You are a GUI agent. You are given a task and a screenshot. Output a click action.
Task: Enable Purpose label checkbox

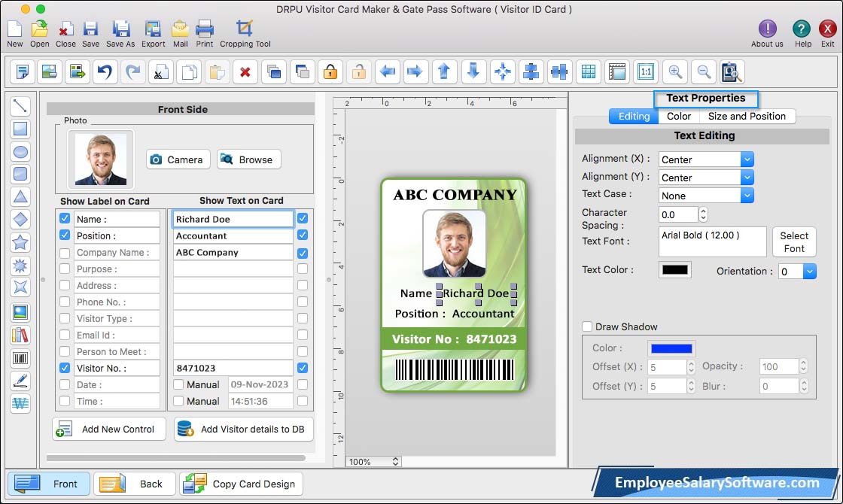(x=65, y=269)
